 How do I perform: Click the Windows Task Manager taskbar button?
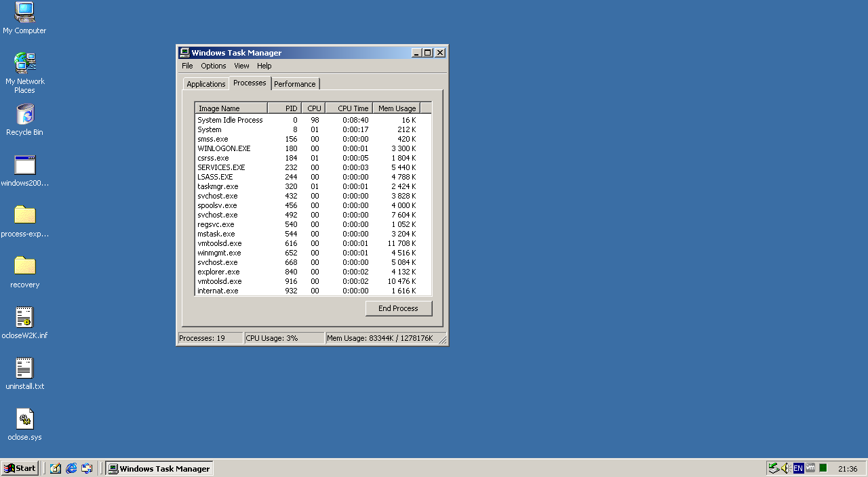pyautogui.click(x=159, y=468)
